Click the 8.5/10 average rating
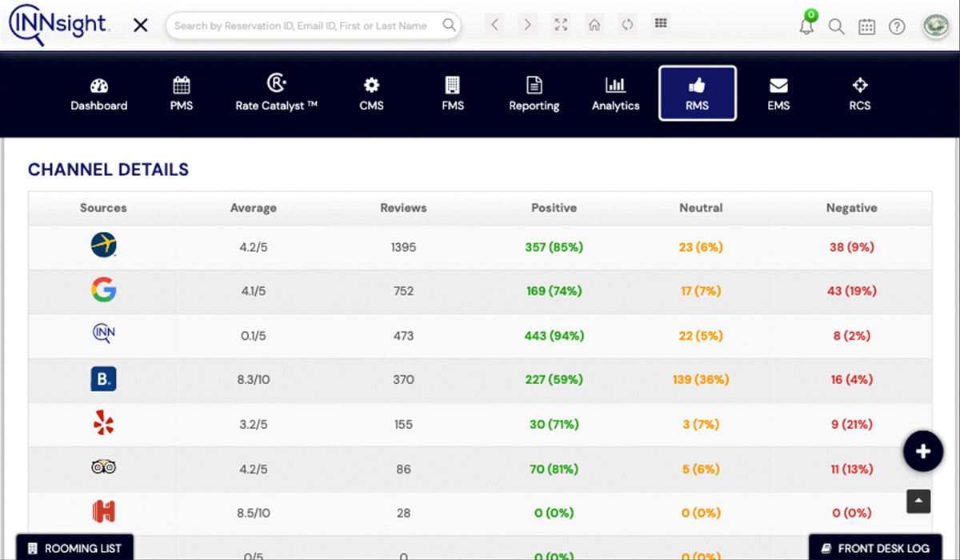The image size is (960, 560). click(x=254, y=512)
